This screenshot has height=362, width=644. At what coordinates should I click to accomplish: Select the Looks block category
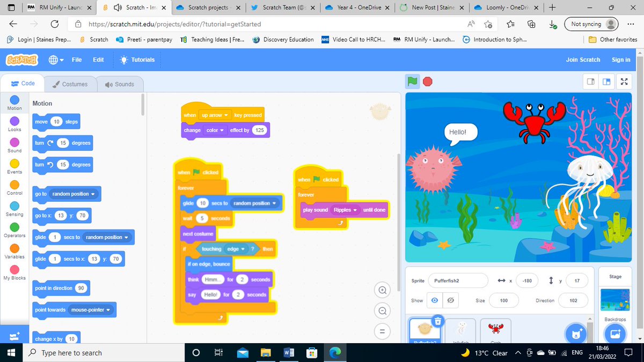point(14,124)
